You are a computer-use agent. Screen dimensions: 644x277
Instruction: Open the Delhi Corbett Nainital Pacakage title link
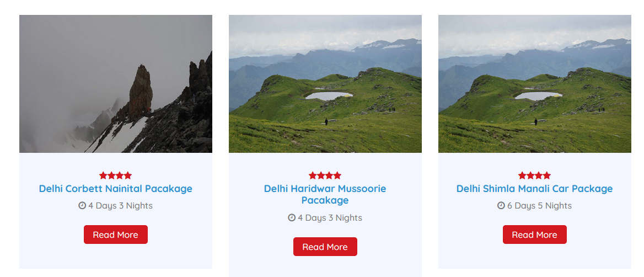116,189
